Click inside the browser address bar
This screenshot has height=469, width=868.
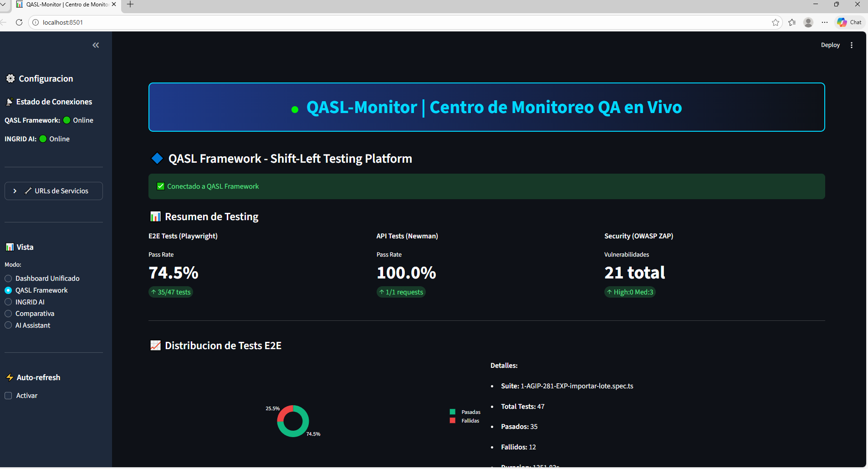click(x=182, y=22)
